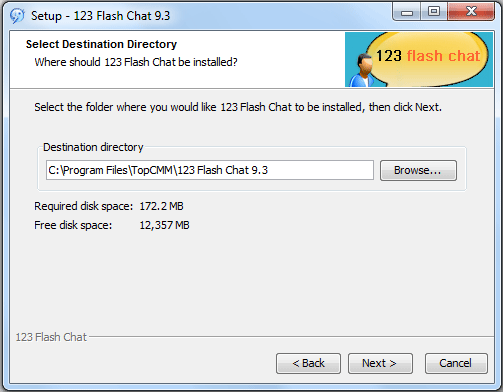Click the Select Destination Directory heading
Image resolution: width=503 pixels, height=392 pixels.
(x=101, y=44)
